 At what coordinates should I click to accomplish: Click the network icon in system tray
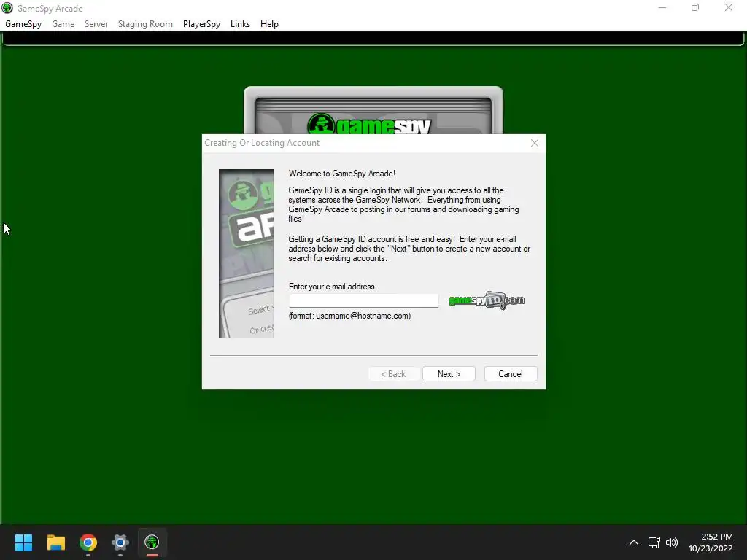point(654,542)
